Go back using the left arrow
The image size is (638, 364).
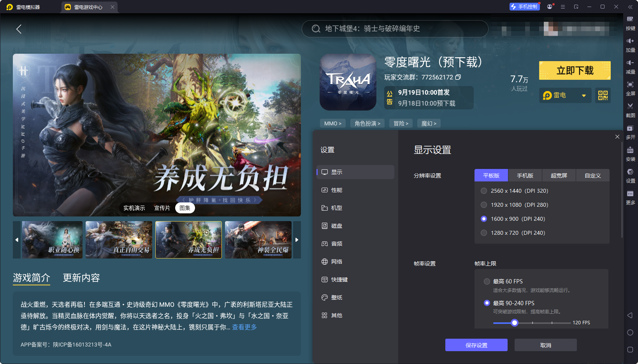click(19, 29)
